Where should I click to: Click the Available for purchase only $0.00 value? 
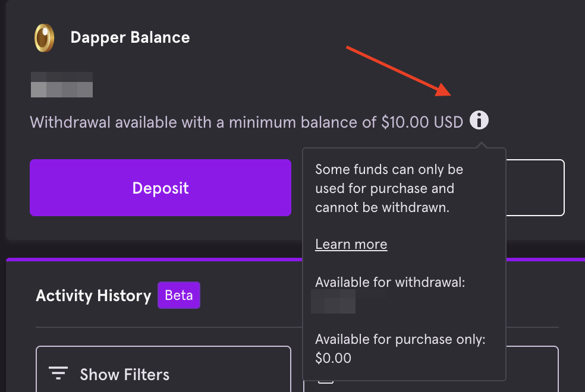point(333,358)
